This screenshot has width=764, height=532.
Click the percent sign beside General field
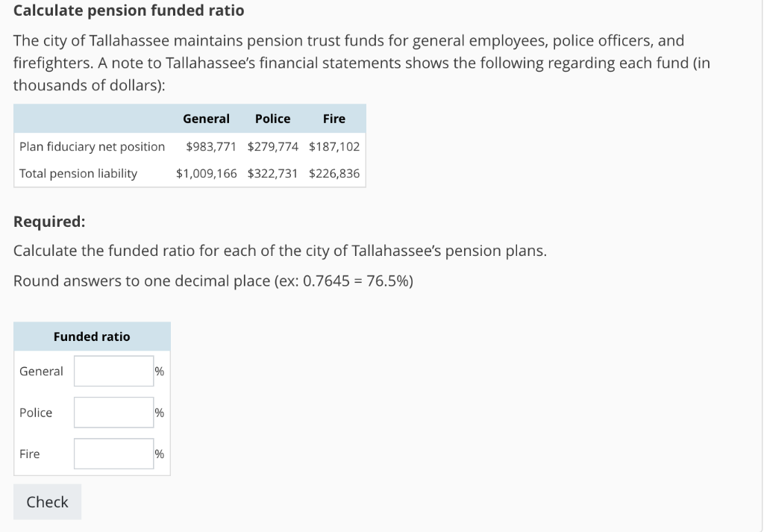[158, 370]
